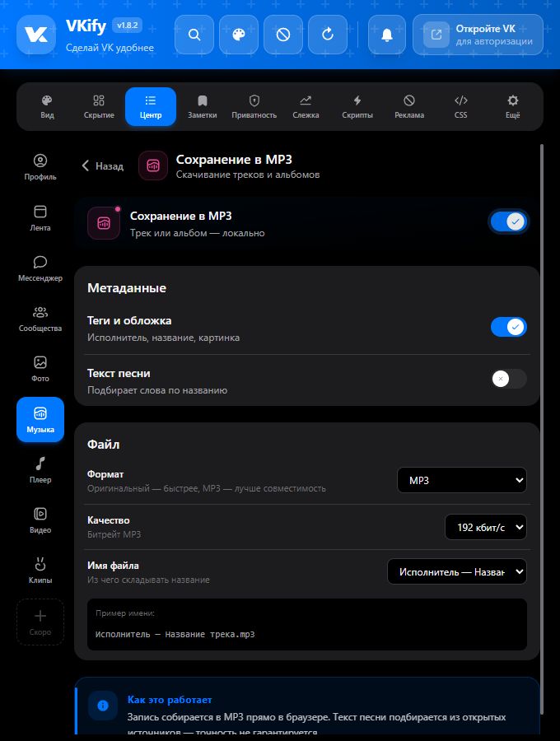The height and width of the screenshot is (741, 560).
Task: Click Сделай VK удобнее tagline
Action: click(x=110, y=48)
